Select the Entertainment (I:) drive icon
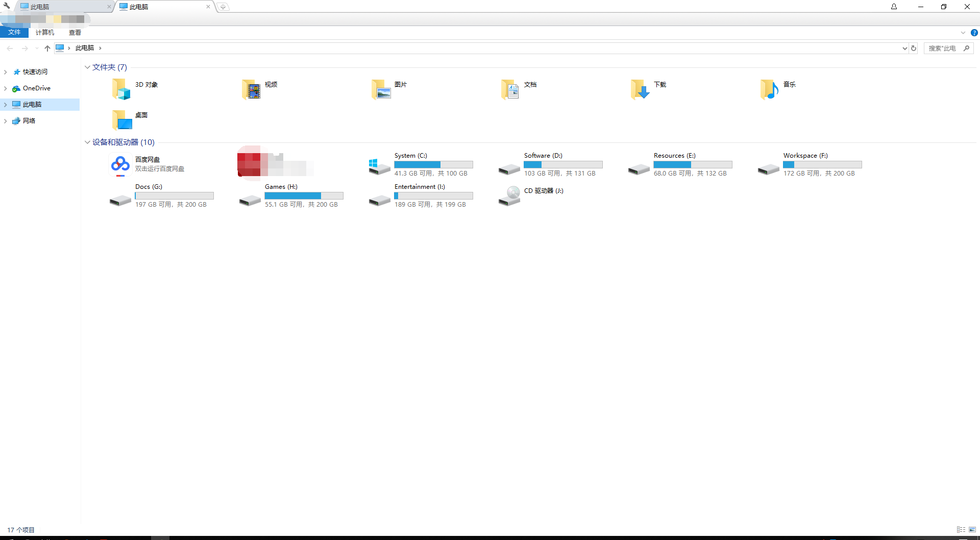The width and height of the screenshot is (980, 540). point(379,200)
